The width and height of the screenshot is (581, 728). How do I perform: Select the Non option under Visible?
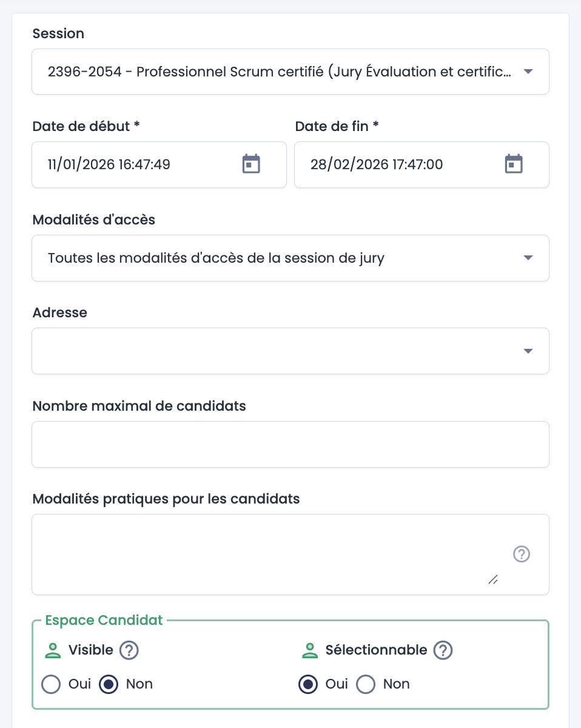pos(109,684)
